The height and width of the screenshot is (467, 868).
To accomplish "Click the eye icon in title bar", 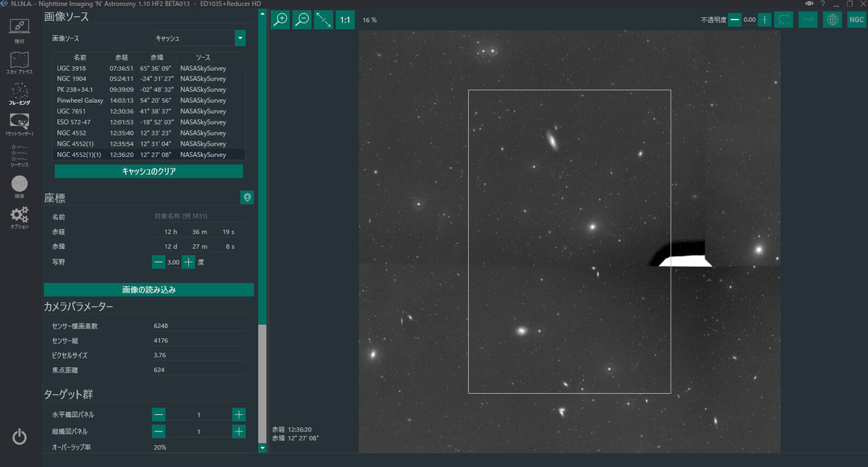I will [809, 4].
